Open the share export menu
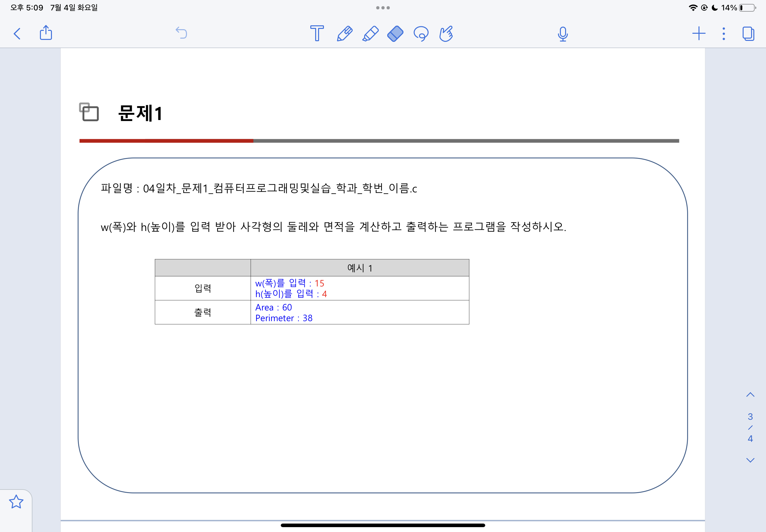 [46, 33]
